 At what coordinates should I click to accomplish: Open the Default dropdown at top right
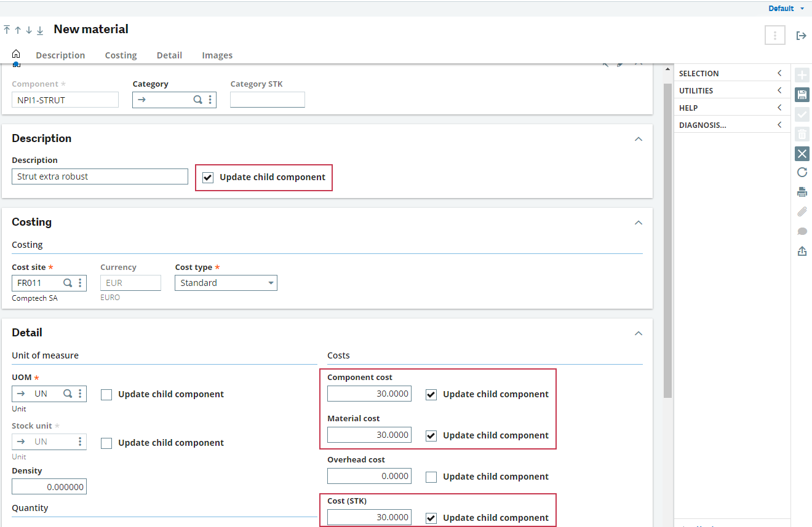click(786, 9)
